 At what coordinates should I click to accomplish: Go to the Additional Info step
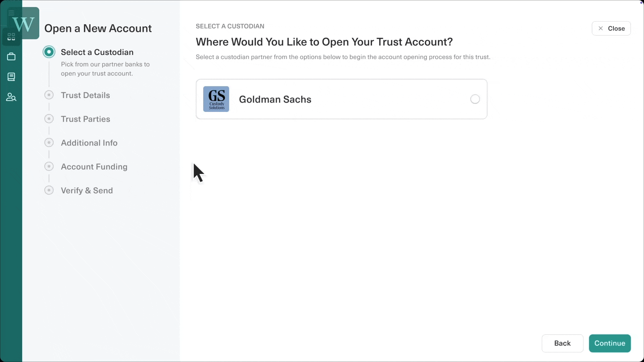click(89, 143)
